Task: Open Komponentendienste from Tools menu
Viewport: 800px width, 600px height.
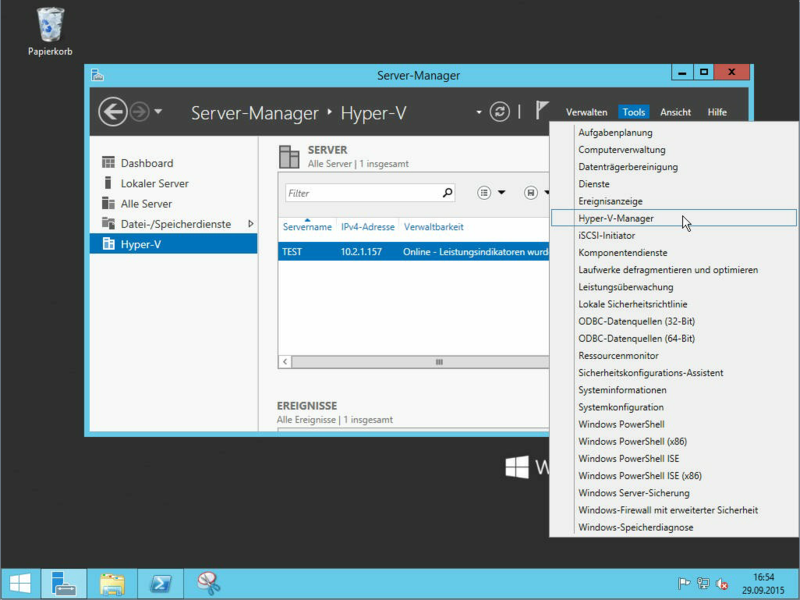Action: [x=673, y=253]
